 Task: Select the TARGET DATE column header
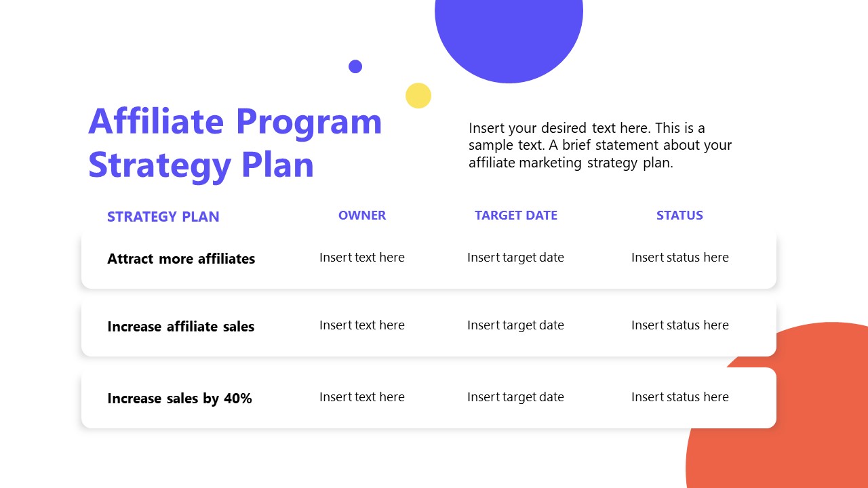point(516,216)
